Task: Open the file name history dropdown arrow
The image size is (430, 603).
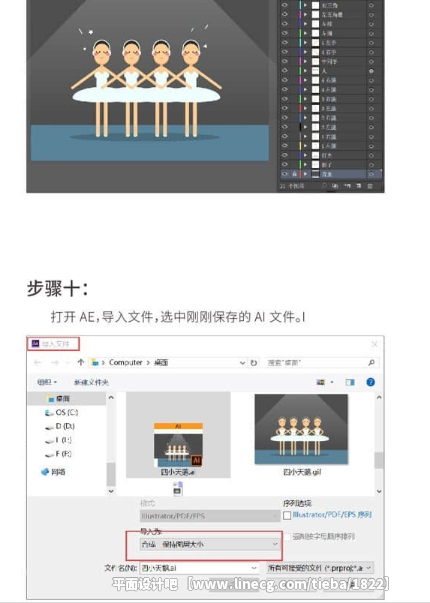Action: click(x=254, y=568)
